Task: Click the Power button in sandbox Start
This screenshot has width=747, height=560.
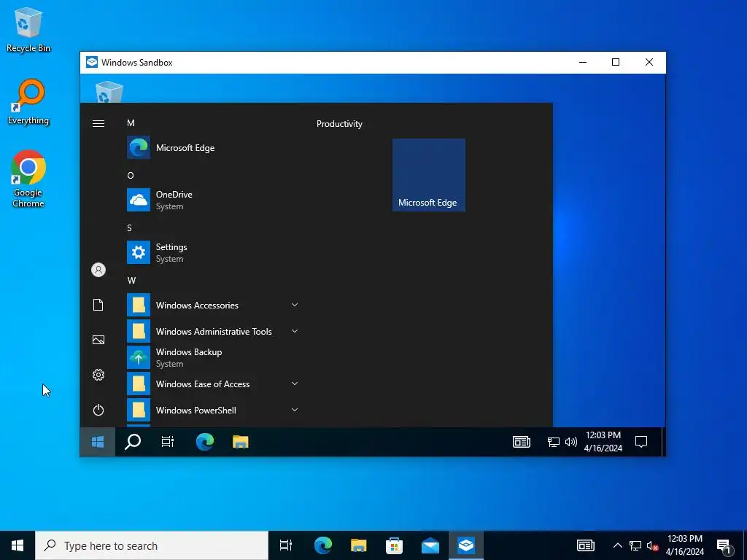Action: tap(98, 410)
